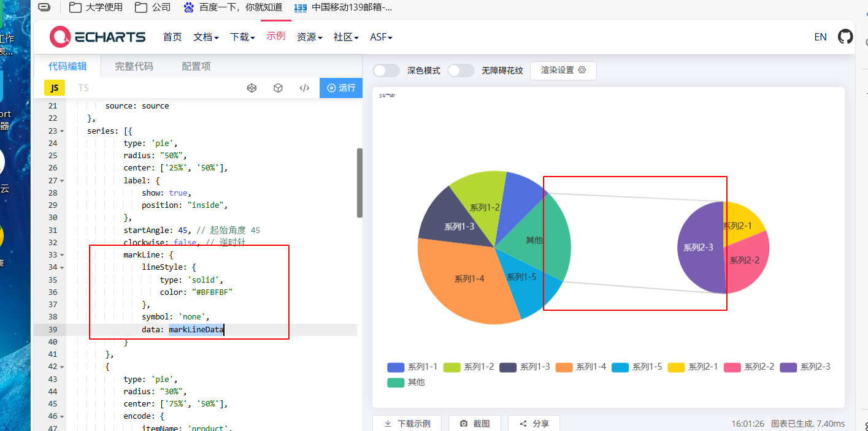Select the TS language tab
868x431 pixels.
(83, 88)
